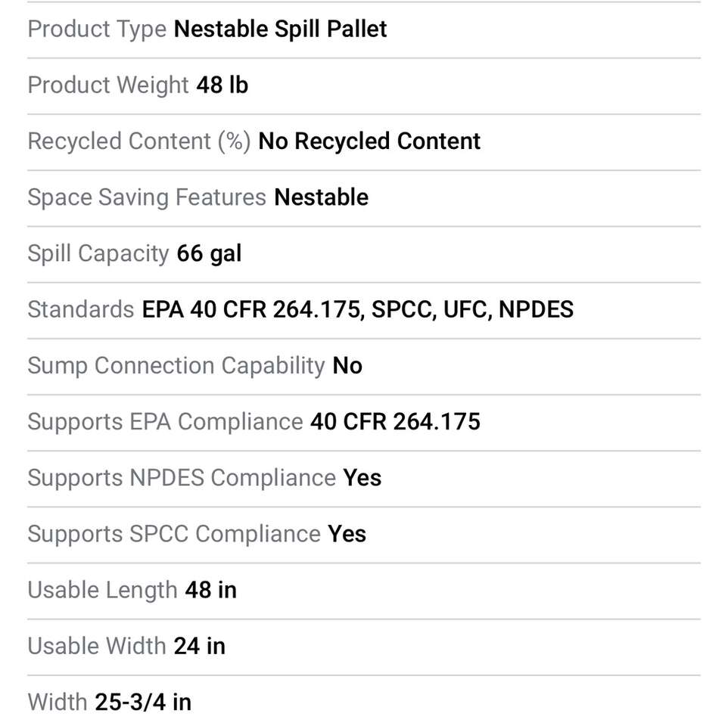
Task: Click the 'Nestable Spill Pallet' product type value
Action: [280, 29]
